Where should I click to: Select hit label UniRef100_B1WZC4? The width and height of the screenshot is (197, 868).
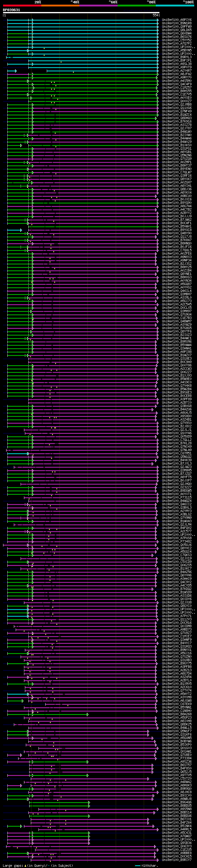176,115
